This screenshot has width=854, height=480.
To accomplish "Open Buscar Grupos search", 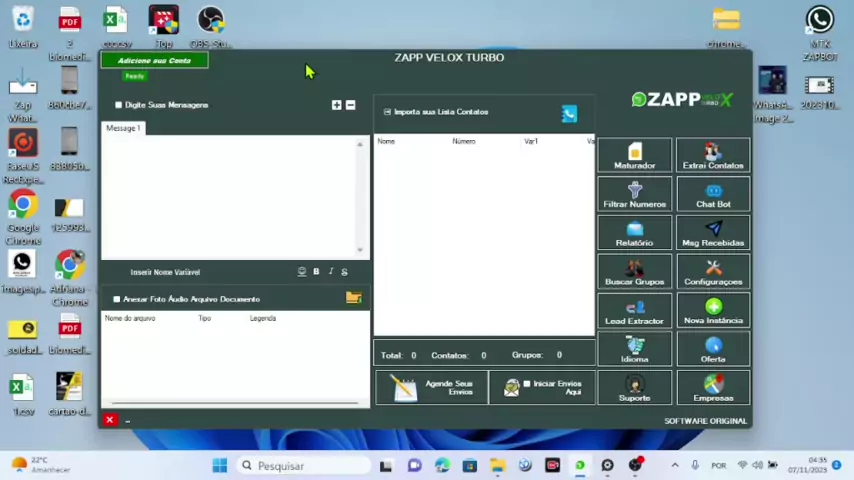I will click(634, 273).
